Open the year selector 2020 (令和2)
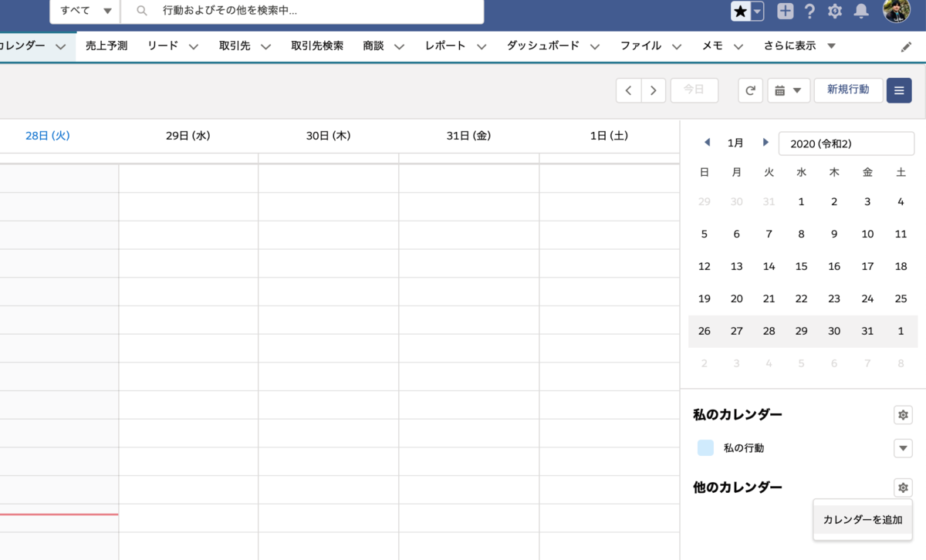Image resolution: width=926 pixels, height=560 pixels. click(x=846, y=143)
